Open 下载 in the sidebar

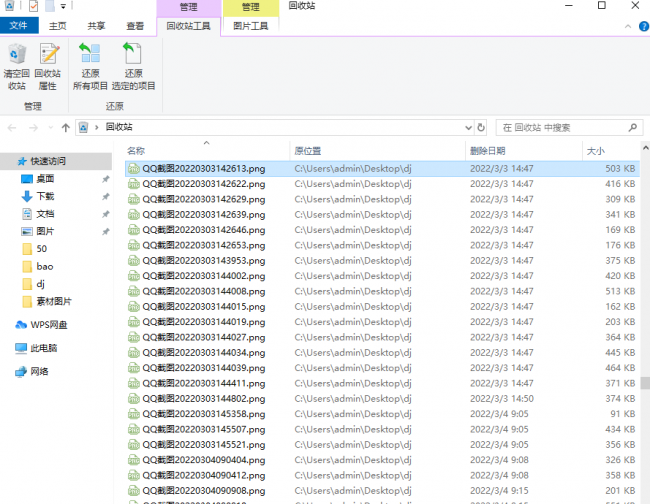(45, 196)
